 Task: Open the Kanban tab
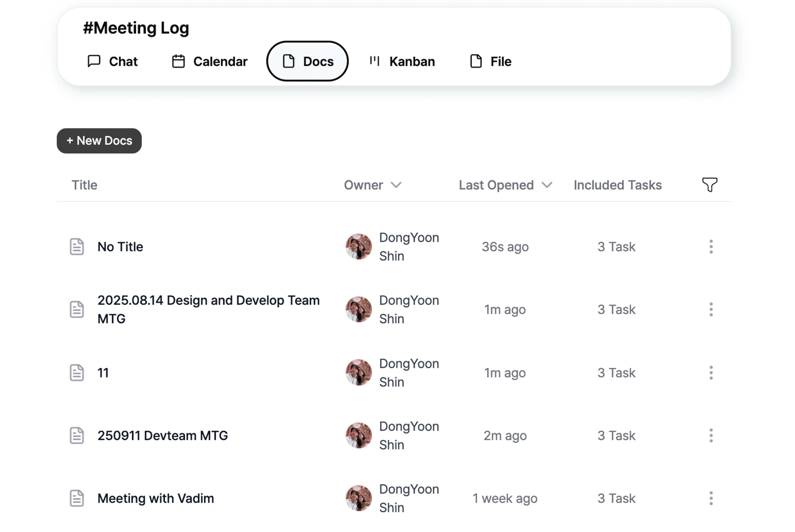(x=402, y=61)
